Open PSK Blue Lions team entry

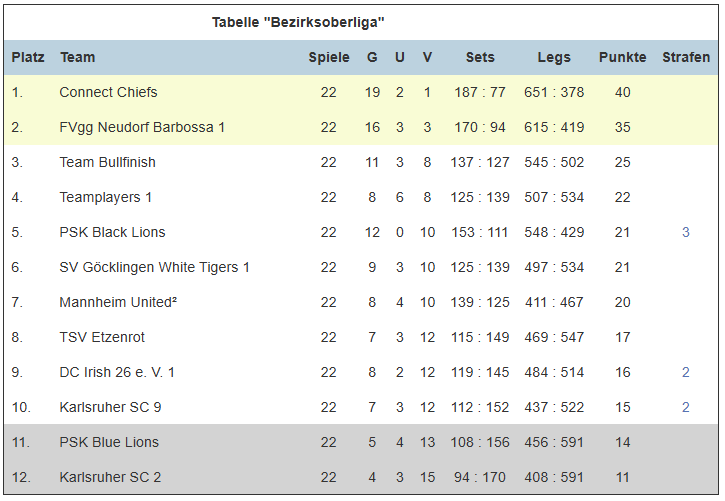pos(109,442)
